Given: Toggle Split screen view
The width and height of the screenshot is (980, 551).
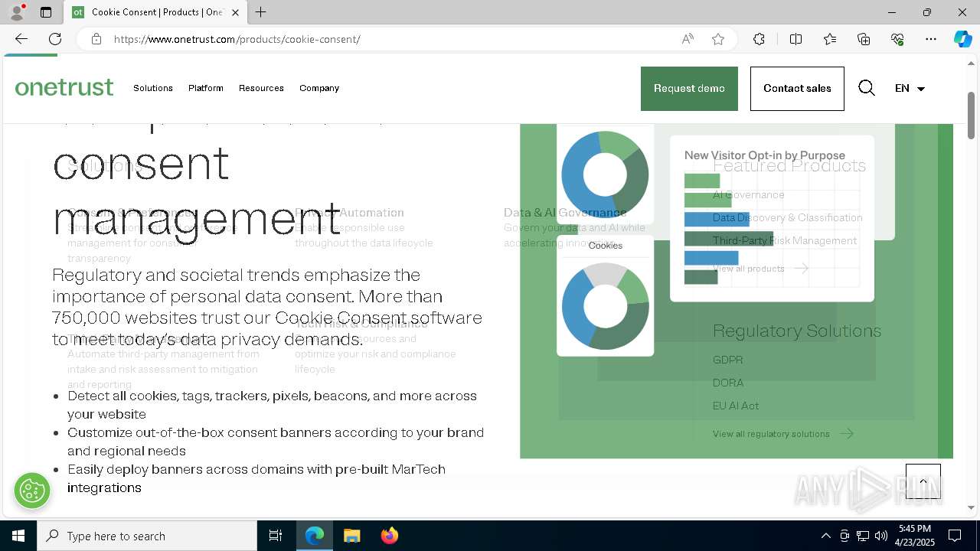Looking at the screenshot, I should 795,39.
